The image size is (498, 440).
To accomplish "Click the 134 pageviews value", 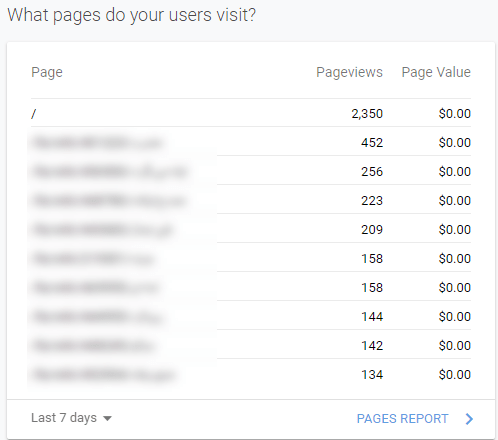I will pos(372,375).
